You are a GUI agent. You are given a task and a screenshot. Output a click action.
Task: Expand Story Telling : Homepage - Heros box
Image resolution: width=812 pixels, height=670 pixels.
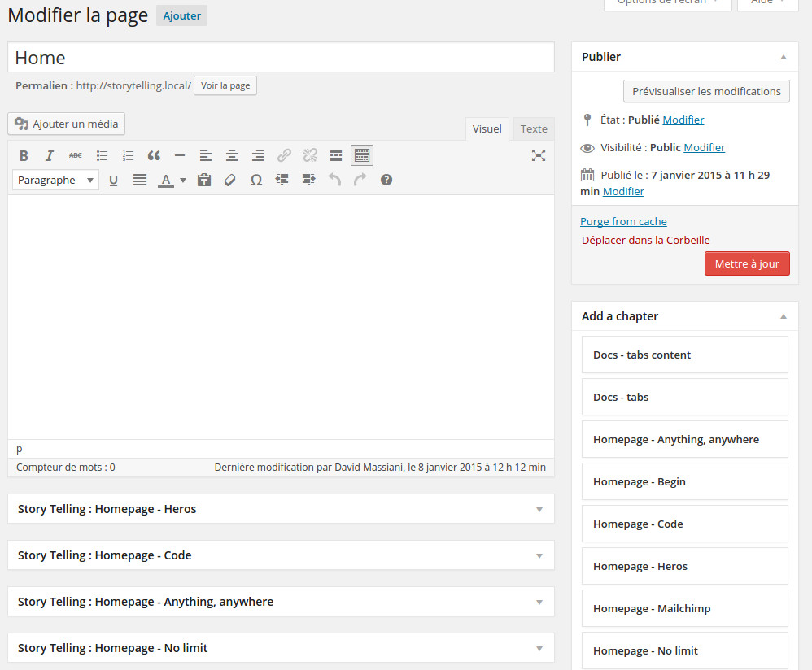[281, 509]
